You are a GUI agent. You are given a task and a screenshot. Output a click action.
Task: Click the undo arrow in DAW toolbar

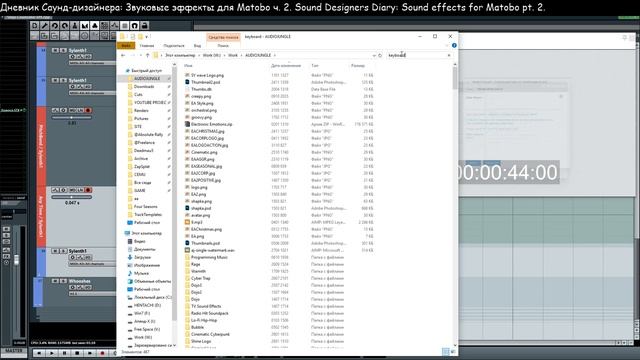click(x=55, y=26)
